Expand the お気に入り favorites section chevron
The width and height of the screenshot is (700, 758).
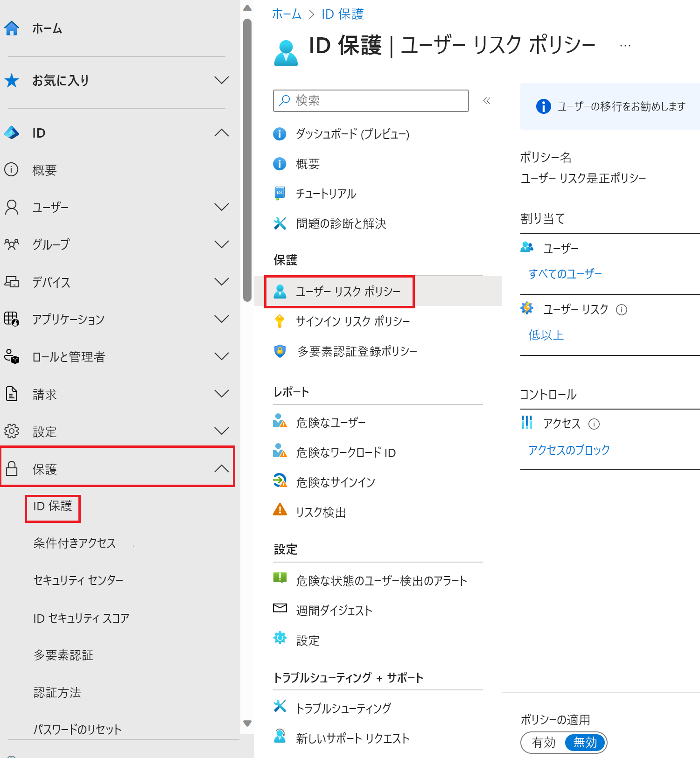point(222,80)
